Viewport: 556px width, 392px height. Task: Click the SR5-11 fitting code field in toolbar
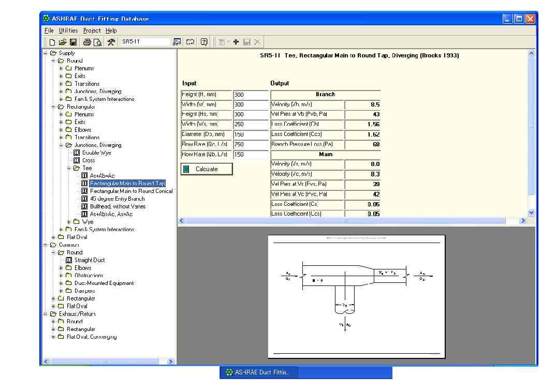(144, 42)
